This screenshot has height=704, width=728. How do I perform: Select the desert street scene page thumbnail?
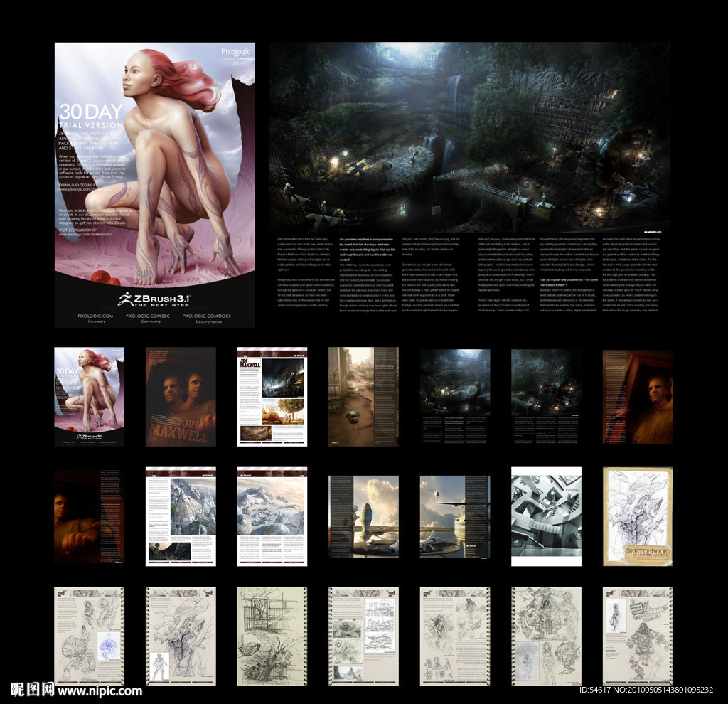point(363,397)
